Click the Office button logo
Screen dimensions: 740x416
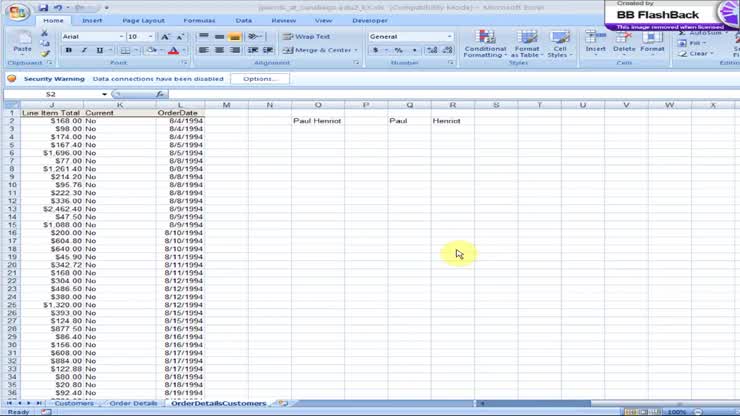(x=17, y=10)
